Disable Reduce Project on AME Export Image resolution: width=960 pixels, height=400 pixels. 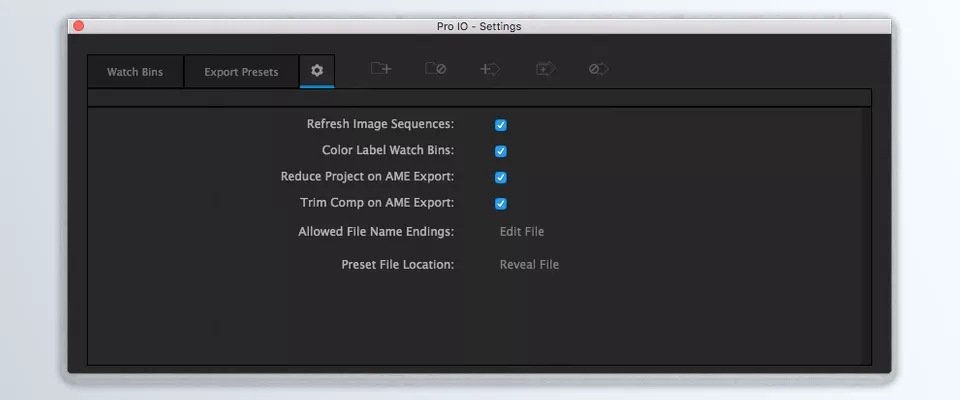point(501,177)
